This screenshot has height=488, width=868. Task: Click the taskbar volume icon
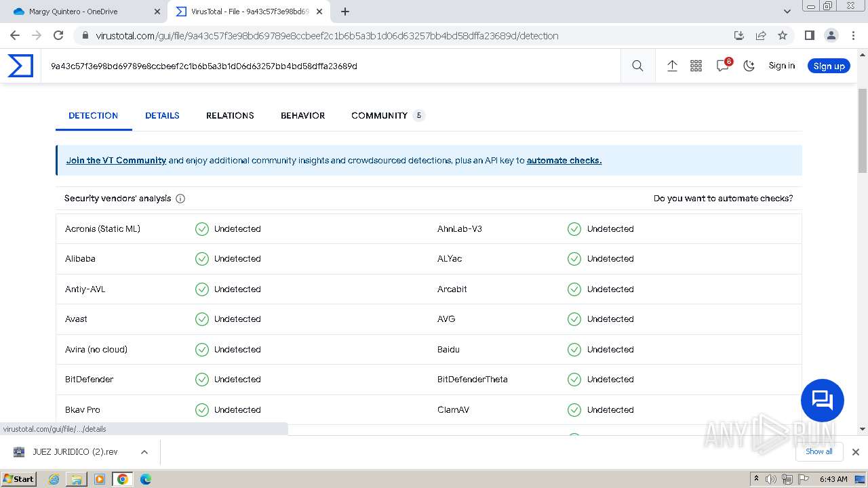771,479
